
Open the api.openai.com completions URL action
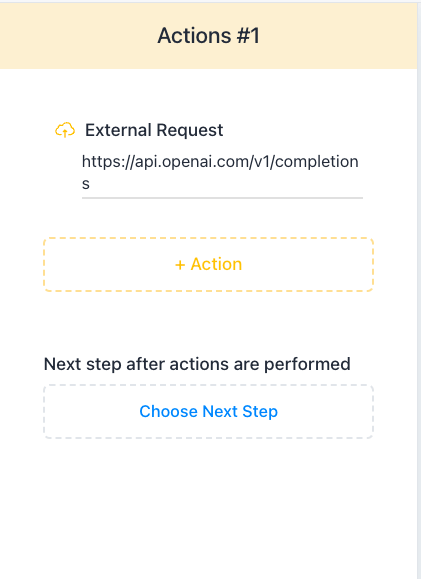coord(220,172)
